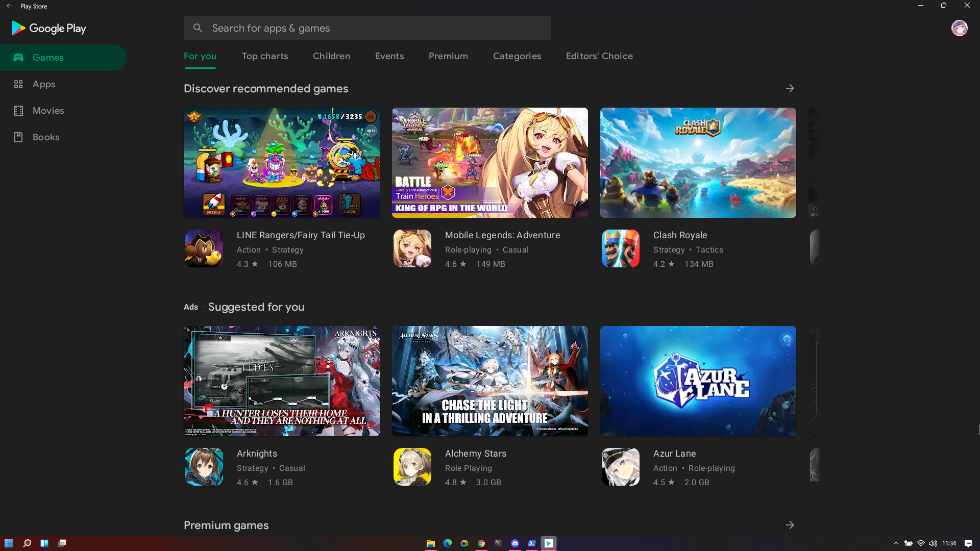Click the Arknights app icon
980x551 pixels.
click(204, 467)
